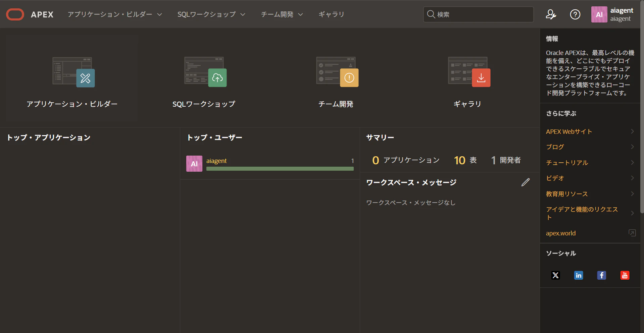Open the ビデオ link
The width and height of the screenshot is (644, 333).
555,178
